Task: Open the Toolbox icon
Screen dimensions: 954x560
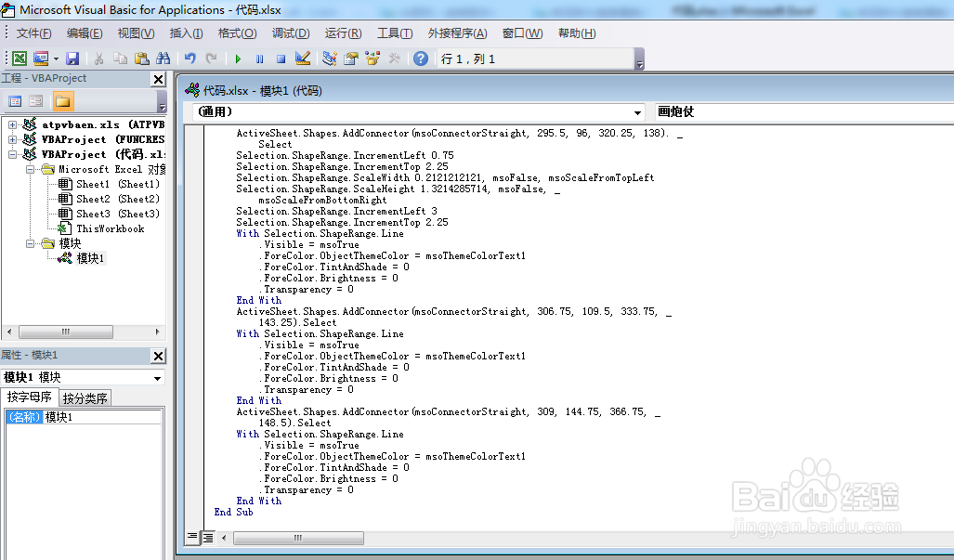Action: coord(394,59)
